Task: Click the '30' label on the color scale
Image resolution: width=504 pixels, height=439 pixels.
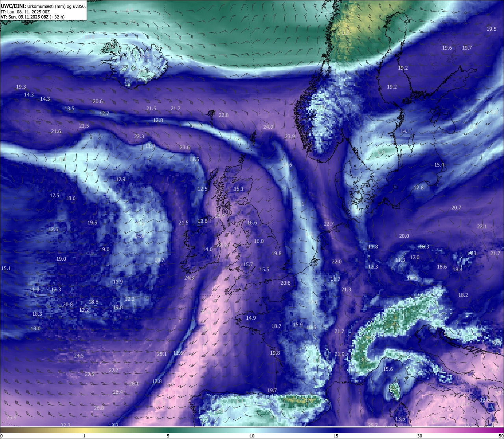Action: pyautogui.click(x=420, y=436)
